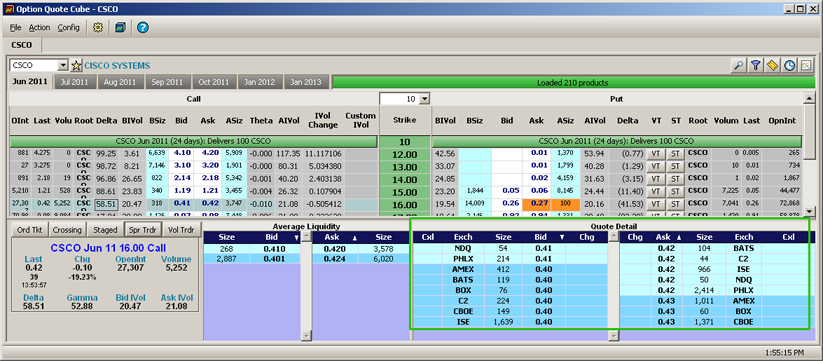The width and height of the screenshot is (823, 361).
Task: Switch to the Sep 2011 expiration tab
Action: [167, 82]
